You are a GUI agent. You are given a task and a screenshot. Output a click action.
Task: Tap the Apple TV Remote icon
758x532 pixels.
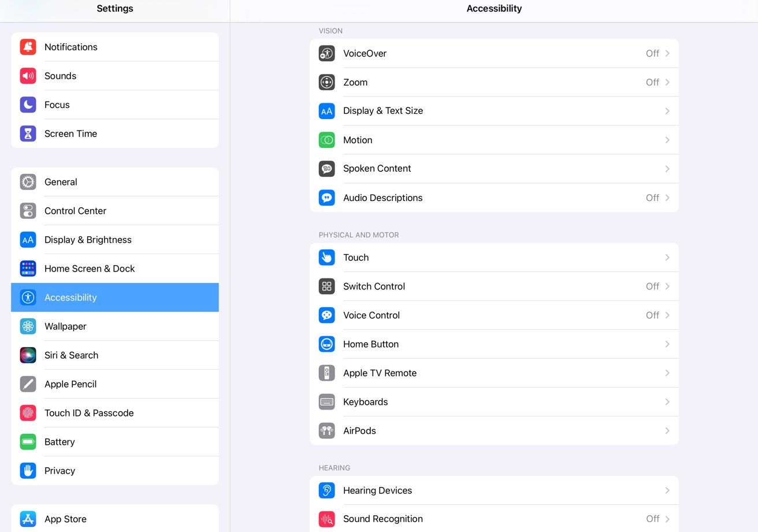(326, 373)
